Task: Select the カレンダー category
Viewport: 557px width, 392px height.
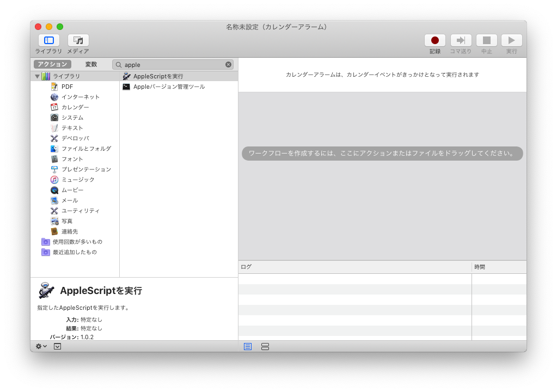Action: tap(75, 107)
